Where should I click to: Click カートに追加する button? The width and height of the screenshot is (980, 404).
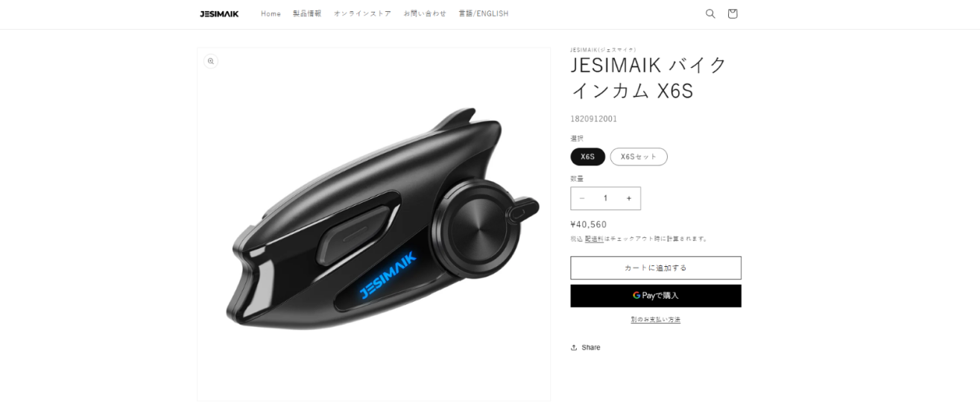[x=656, y=268]
